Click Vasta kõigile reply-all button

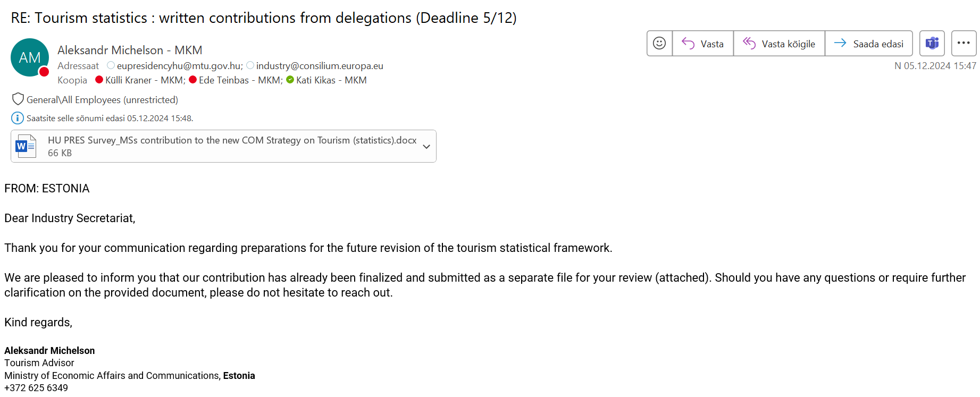point(779,44)
